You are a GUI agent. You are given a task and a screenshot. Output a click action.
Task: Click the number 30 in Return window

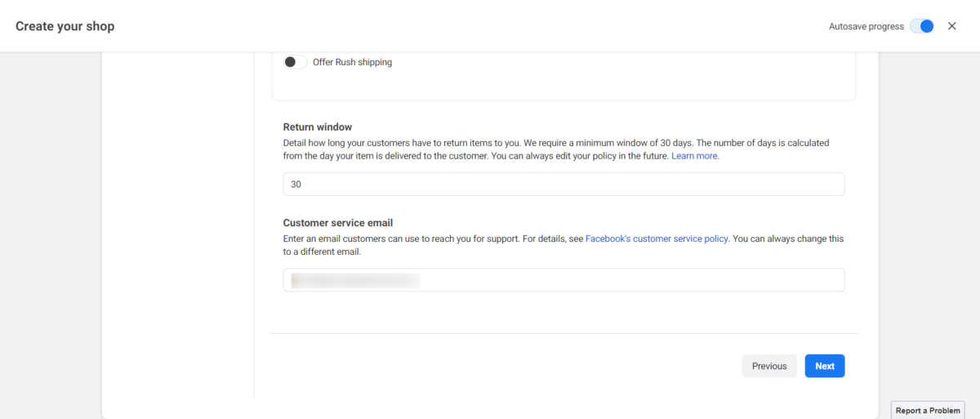click(x=296, y=185)
